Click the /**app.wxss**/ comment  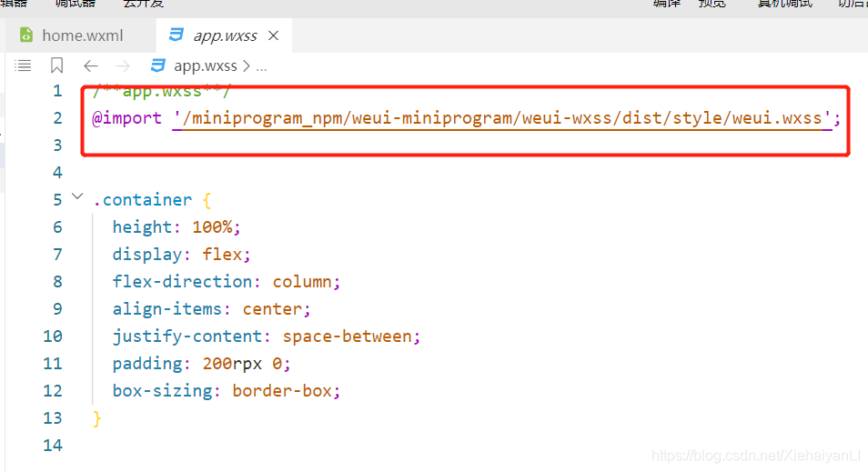162,91
